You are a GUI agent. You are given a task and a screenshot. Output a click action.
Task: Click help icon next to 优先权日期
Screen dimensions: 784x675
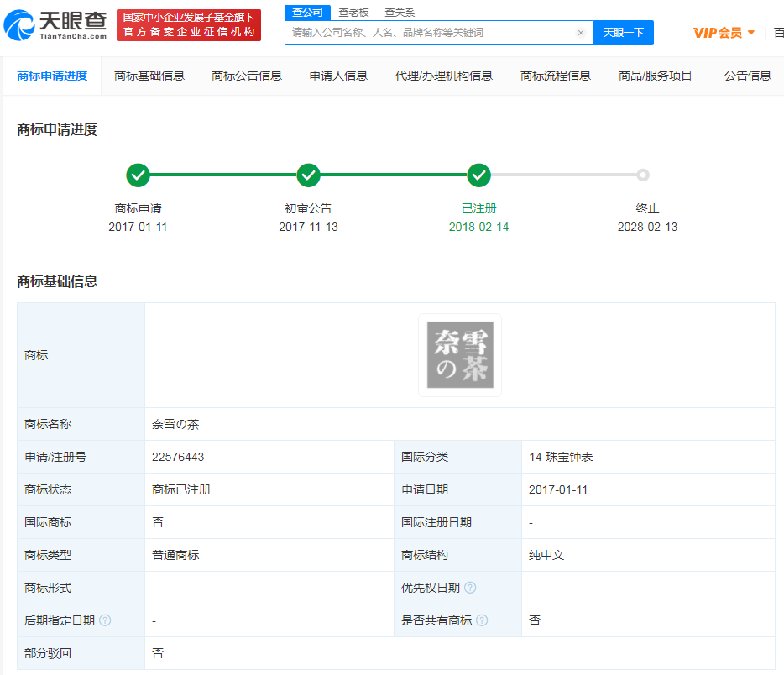pyautogui.click(x=470, y=588)
